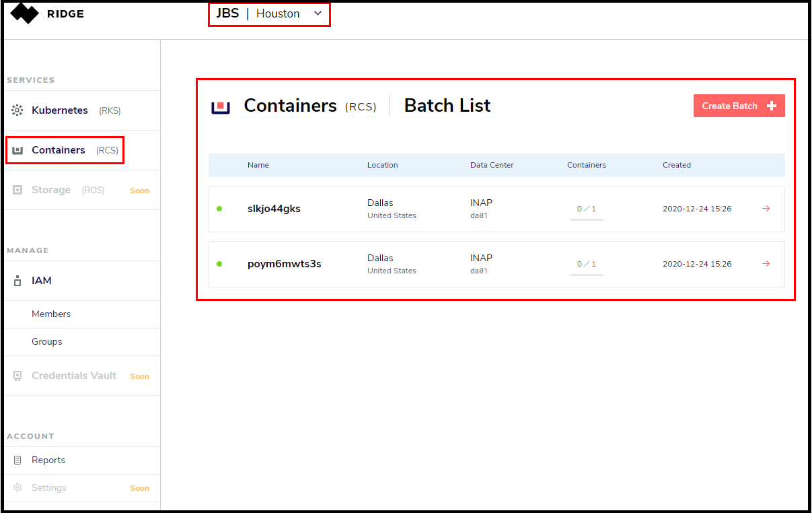Go to Groups page

coord(82,342)
